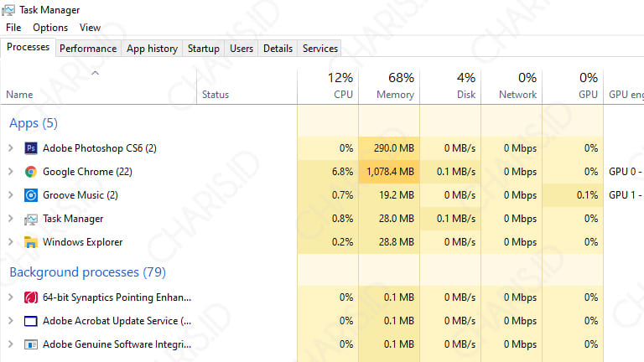Select 64-bit Synaptics Pointing Enhan... name text
The width and height of the screenshot is (644, 362).
(x=117, y=297)
